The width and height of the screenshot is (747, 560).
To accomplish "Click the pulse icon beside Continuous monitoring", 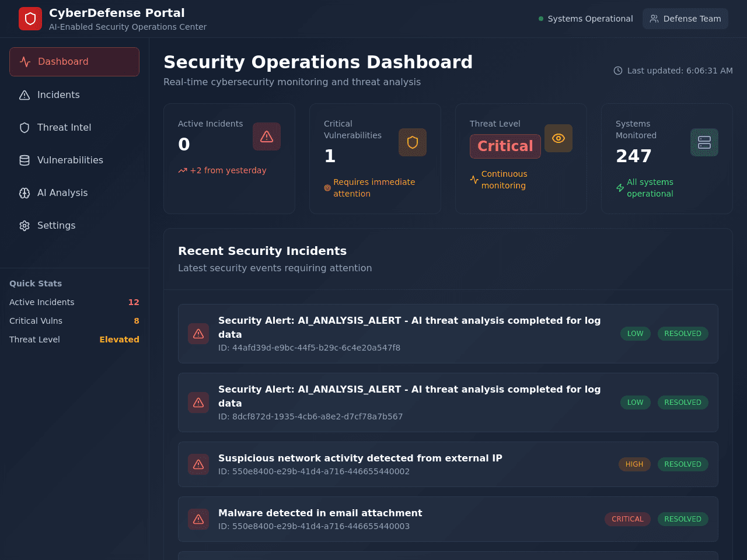I will pyautogui.click(x=474, y=180).
